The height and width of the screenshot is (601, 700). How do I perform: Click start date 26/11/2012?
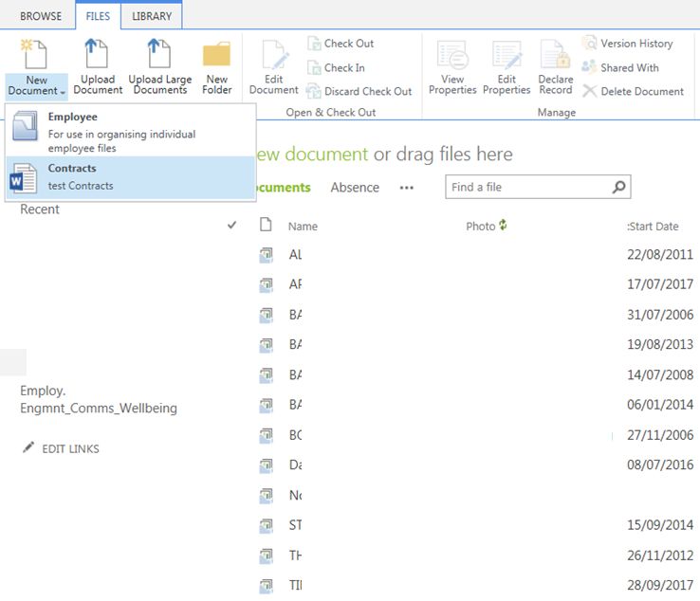pyautogui.click(x=660, y=555)
